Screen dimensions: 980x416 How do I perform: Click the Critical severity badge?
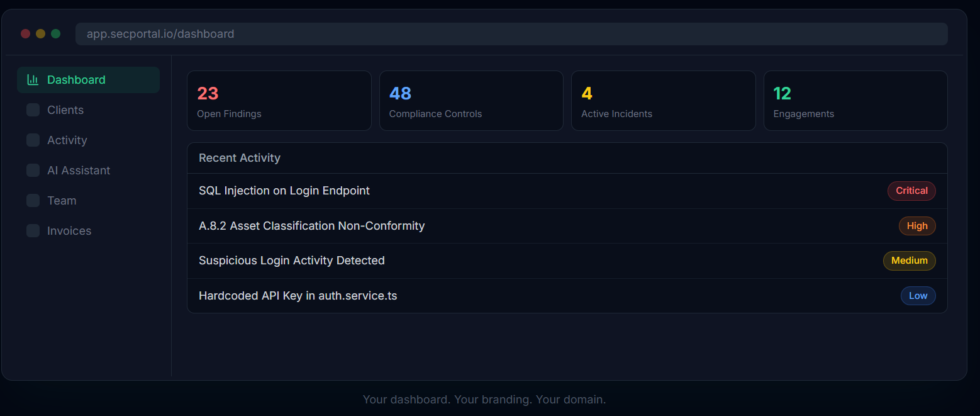(911, 191)
